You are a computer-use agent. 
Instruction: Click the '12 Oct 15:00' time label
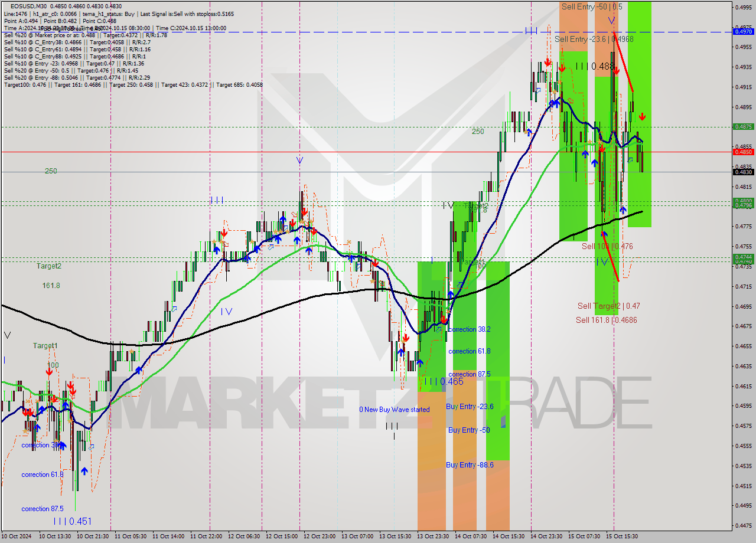point(281,537)
